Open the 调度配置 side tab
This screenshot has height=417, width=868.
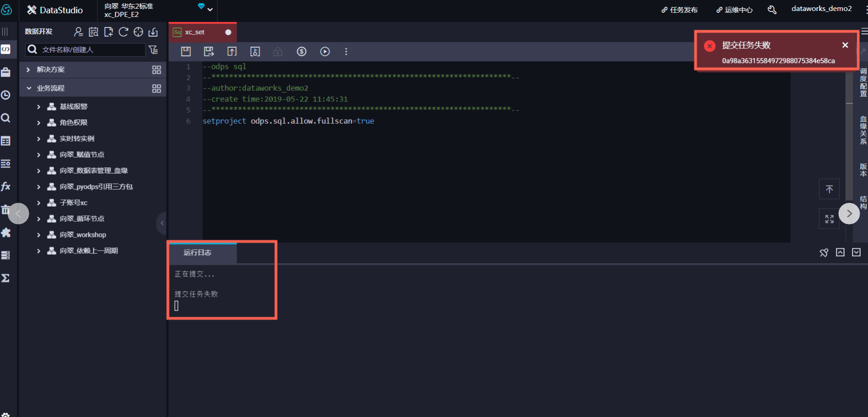(863, 82)
